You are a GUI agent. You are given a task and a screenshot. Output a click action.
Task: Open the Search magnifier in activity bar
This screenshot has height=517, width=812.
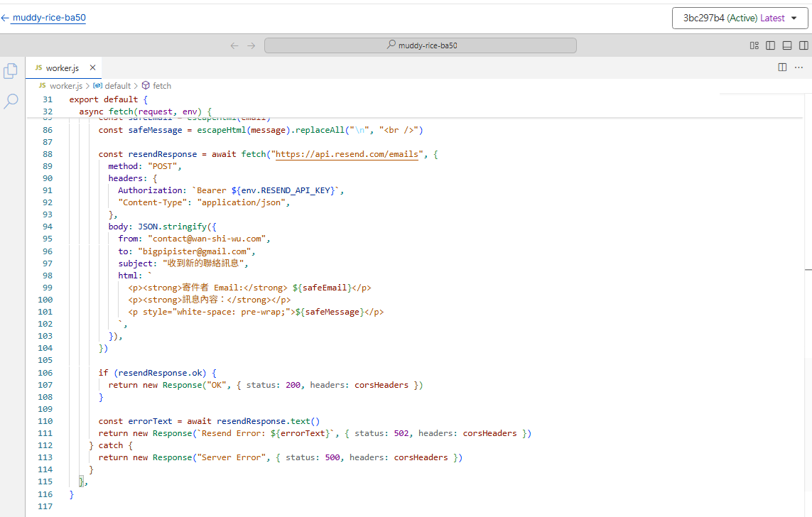(x=11, y=102)
